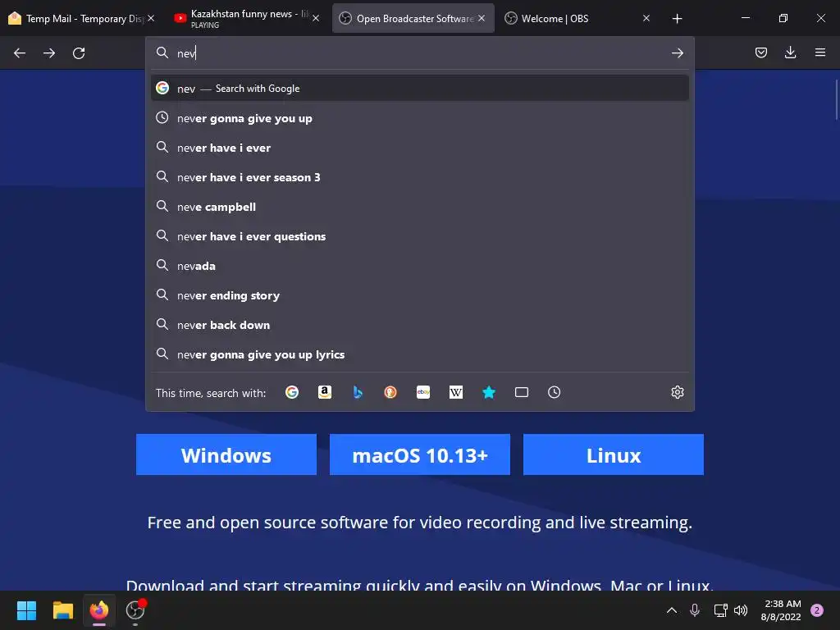Image resolution: width=840 pixels, height=630 pixels.
Task: Select 'never have i ever questions'
Action: tap(420, 236)
